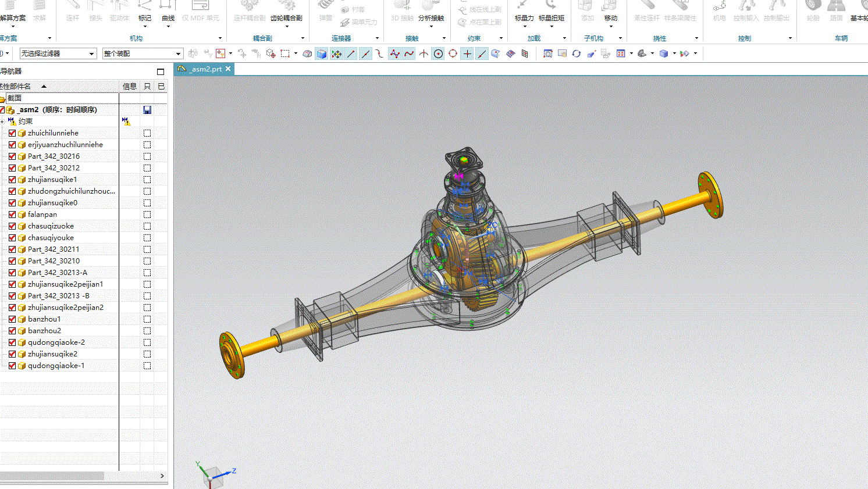868x489 pixels.
Task: Click the rectangle selection icon
Action: 285,53
